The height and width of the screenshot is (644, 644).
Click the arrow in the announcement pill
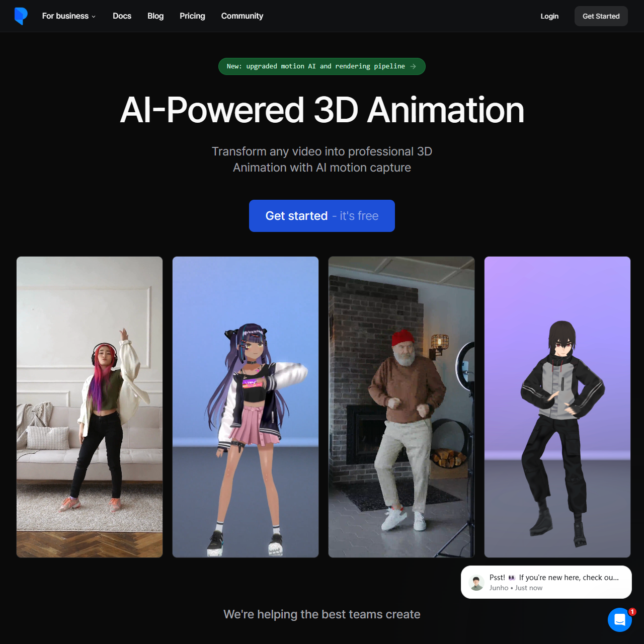(413, 66)
